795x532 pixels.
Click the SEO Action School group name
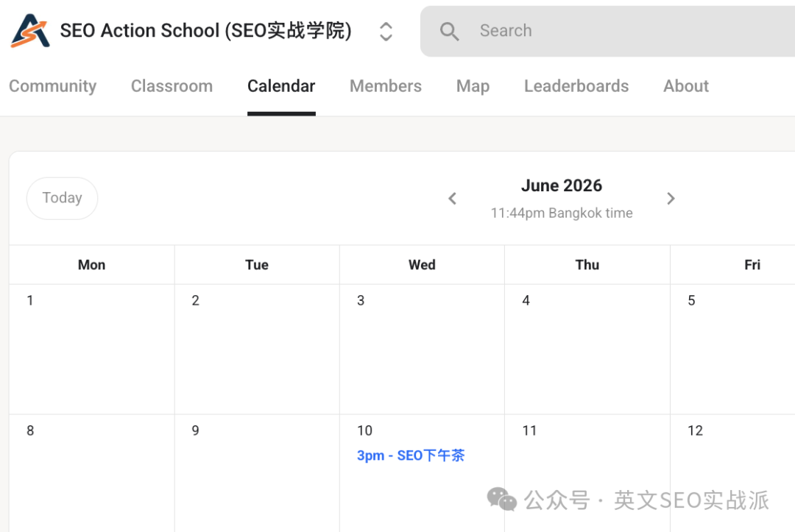click(x=206, y=30)
